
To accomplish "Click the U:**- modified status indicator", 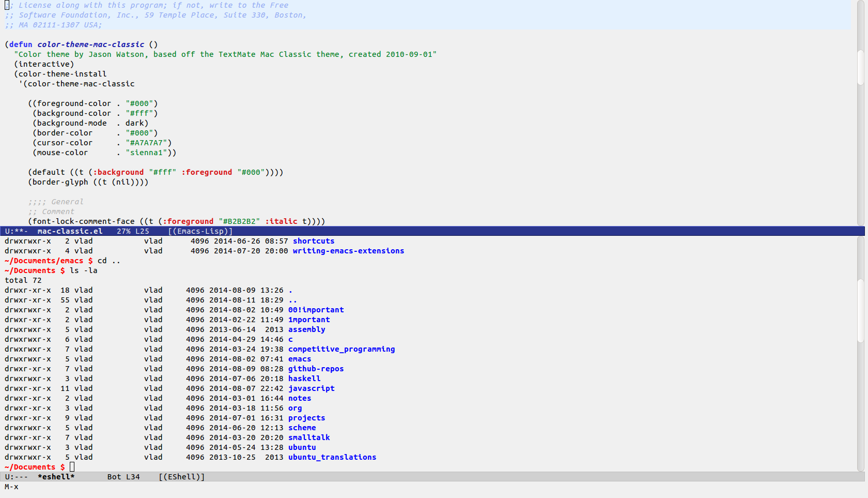I will click(x=16, y=231).
